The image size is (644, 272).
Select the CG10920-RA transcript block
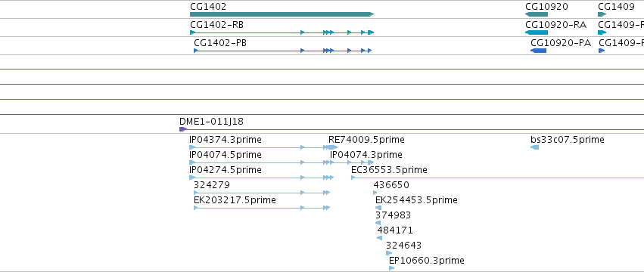coord(537,32)
